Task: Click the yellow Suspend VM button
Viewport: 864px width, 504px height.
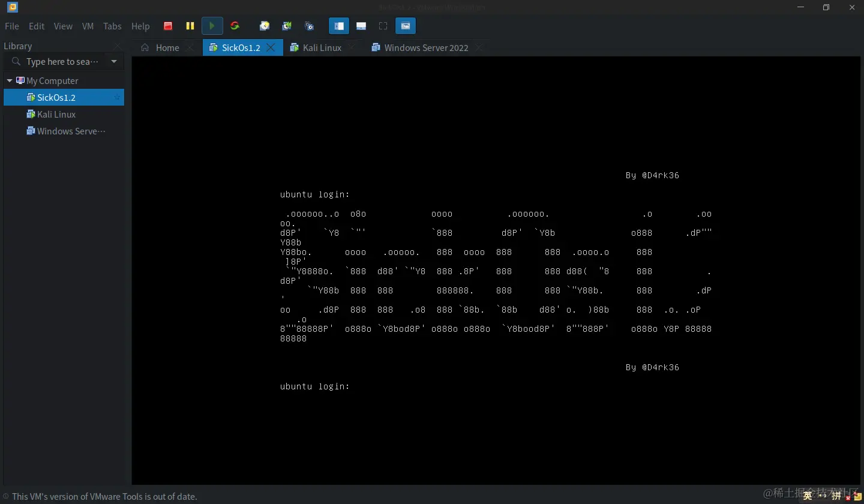Action: [190, 26]
